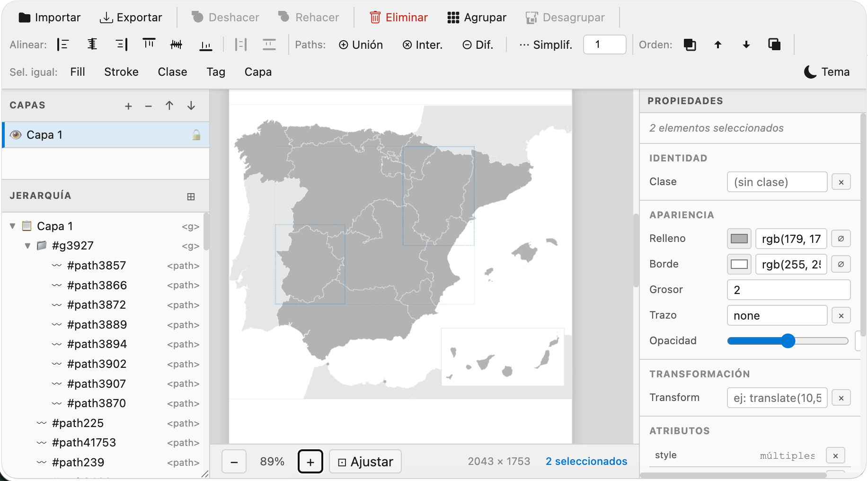Align selection to the top edge
Viewport: 868px width, 481px height.
149,45
